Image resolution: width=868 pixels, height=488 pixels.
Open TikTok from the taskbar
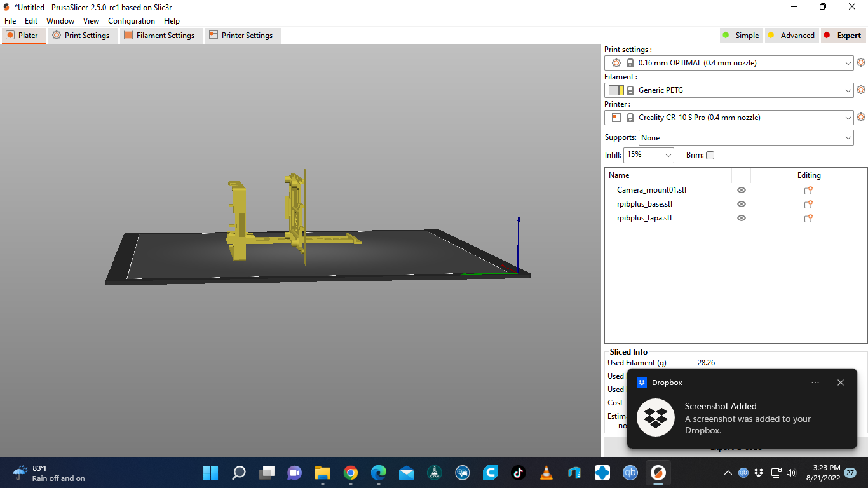point(518,473)
